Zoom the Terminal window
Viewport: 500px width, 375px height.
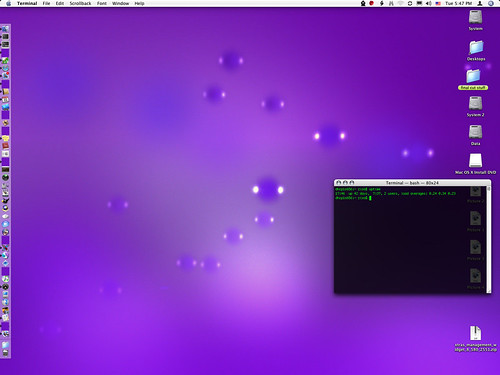click(x=352, y=183)
